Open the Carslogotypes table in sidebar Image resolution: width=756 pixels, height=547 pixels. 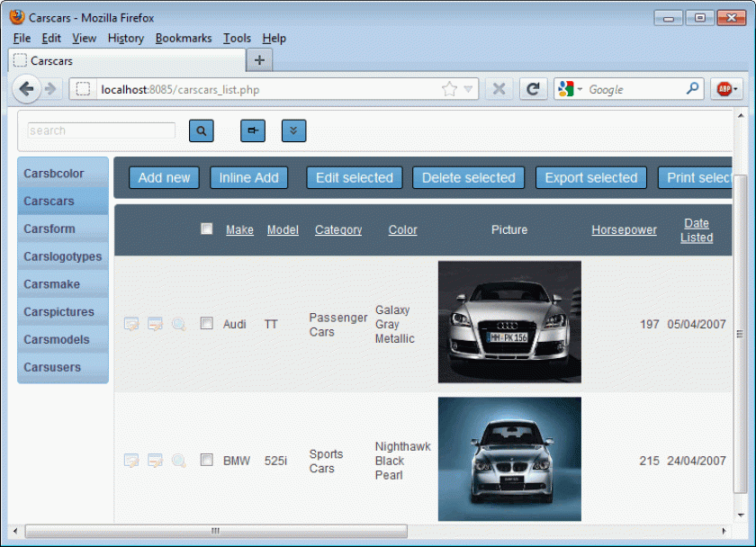[63, 256]
